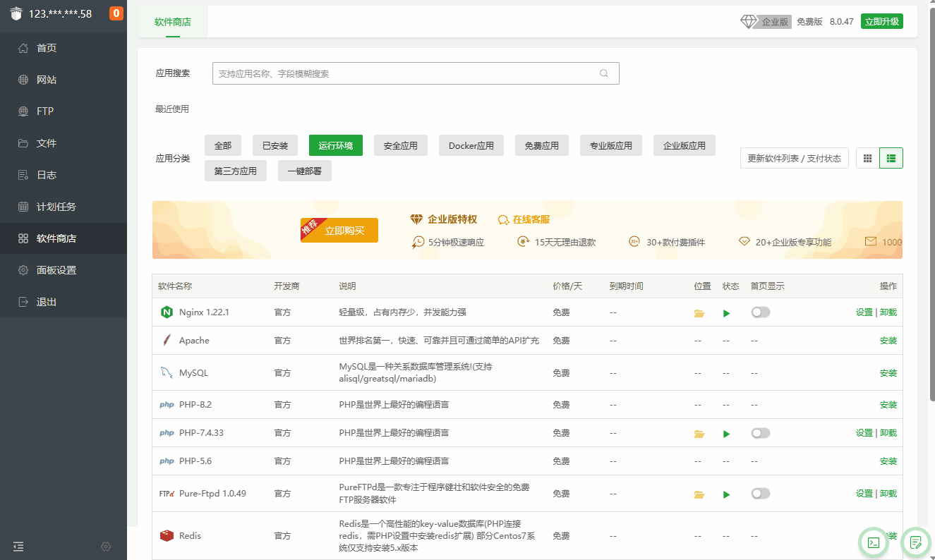Click the orange notification badge showing 0

click(116, 13)
